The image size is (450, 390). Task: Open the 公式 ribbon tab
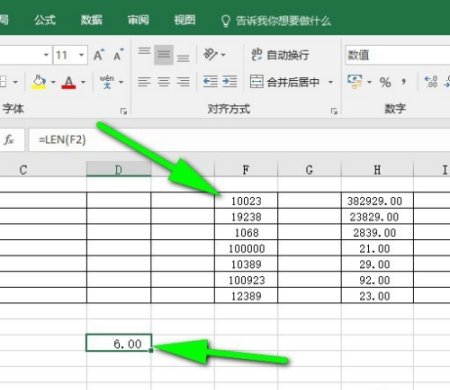(45, 20)
